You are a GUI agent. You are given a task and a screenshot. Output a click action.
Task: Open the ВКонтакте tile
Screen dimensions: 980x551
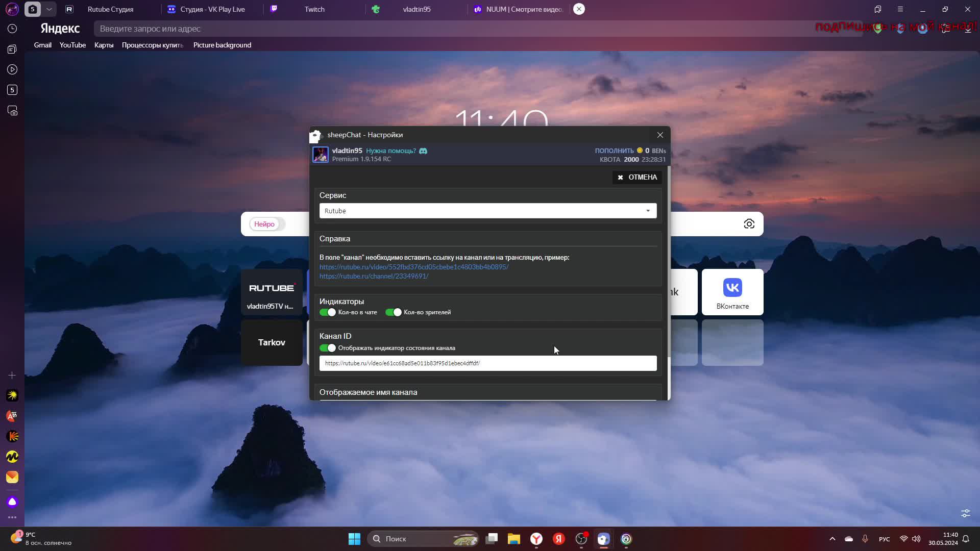[732, 292]
